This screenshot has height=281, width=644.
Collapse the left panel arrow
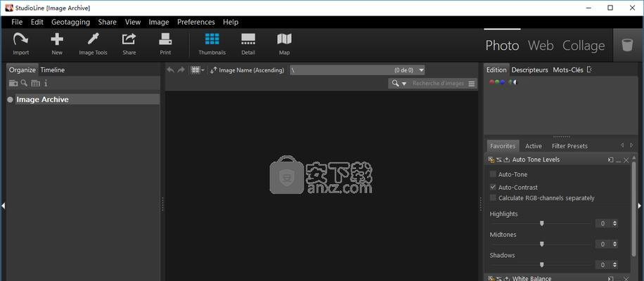(x=3, y=206)
